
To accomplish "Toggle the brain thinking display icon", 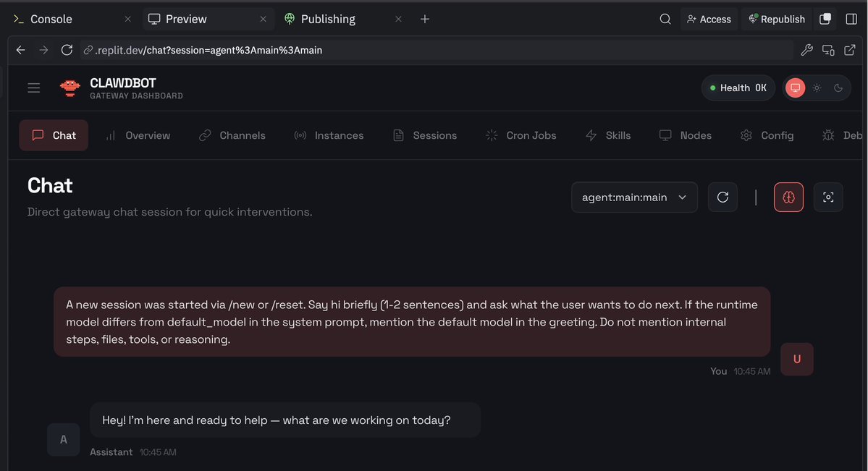I will tap(788, 197).
